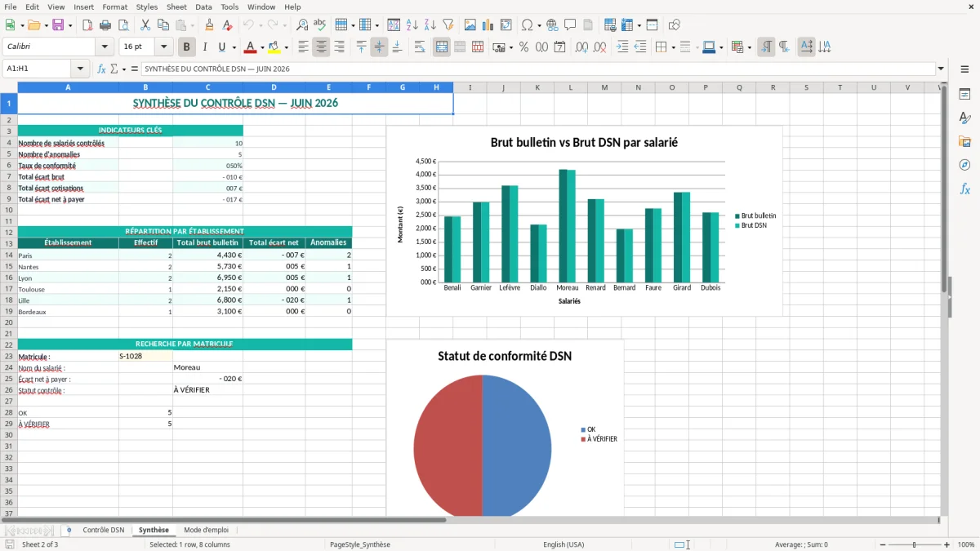Click the zoom in plus button
The height and width of the screenshot is (551, 980).
pyautogui.click(x=947, y=544)
